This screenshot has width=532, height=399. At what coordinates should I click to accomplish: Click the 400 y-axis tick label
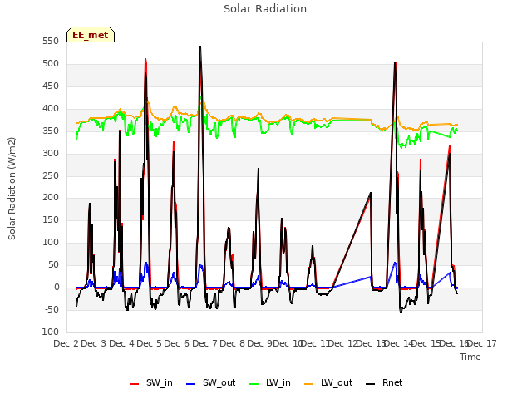(51, 109)
